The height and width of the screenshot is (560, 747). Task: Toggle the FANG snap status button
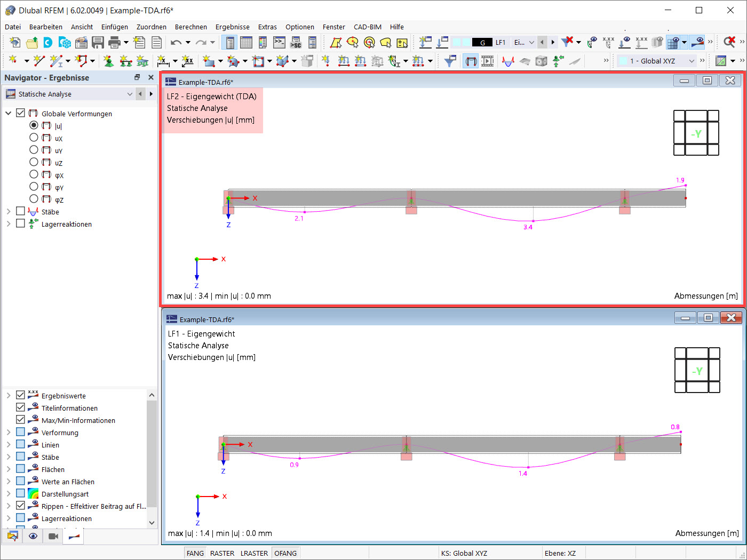tap(195, 553)
